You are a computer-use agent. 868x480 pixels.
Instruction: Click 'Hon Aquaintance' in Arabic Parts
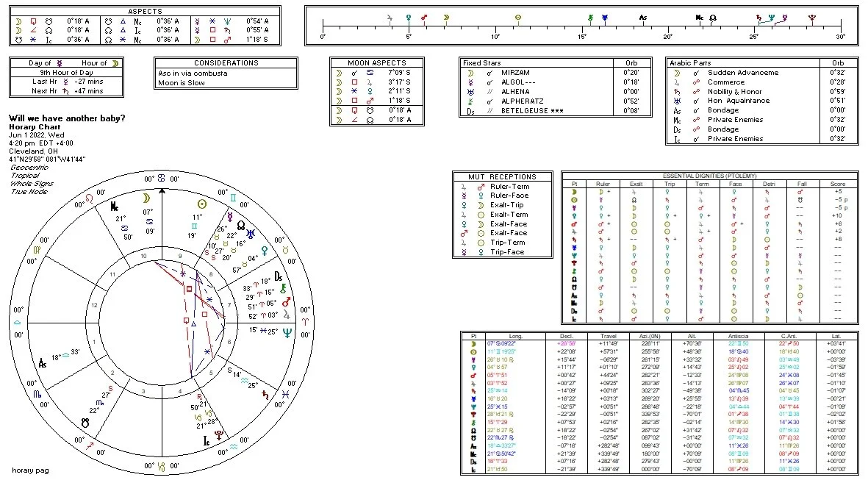point(739,101)
